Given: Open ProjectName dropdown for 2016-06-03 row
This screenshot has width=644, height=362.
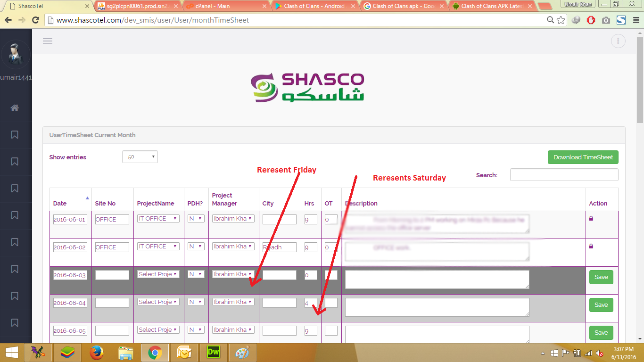Looking at the screenshot, I should coord(158,274).
